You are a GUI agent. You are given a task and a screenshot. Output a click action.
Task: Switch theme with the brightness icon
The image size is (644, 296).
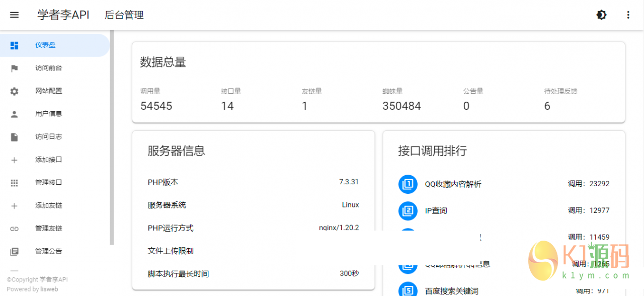pos(601,15)
